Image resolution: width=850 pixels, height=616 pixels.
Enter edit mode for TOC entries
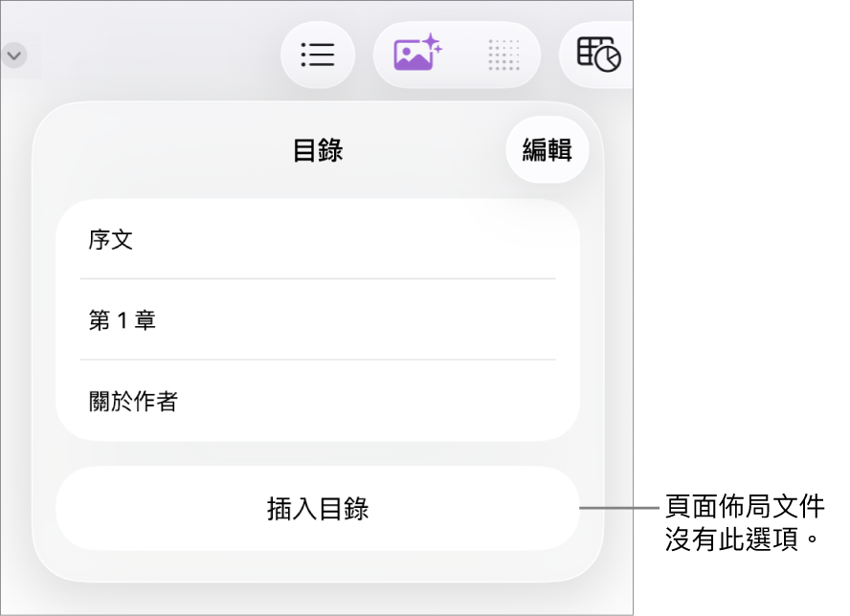point(547,149)
